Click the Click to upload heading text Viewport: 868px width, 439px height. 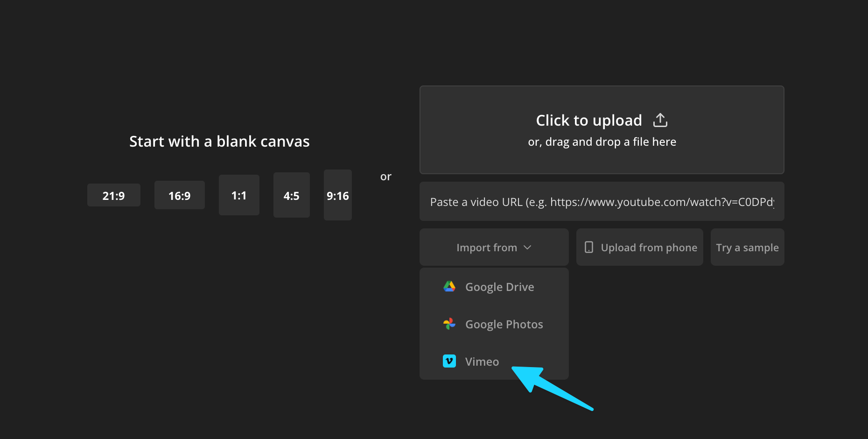(x=588, y=120)
